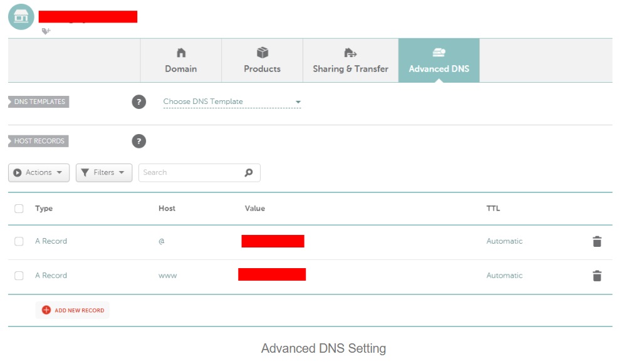
Task: Change TTL Automatic for the www record
Action: click(504, 276)
